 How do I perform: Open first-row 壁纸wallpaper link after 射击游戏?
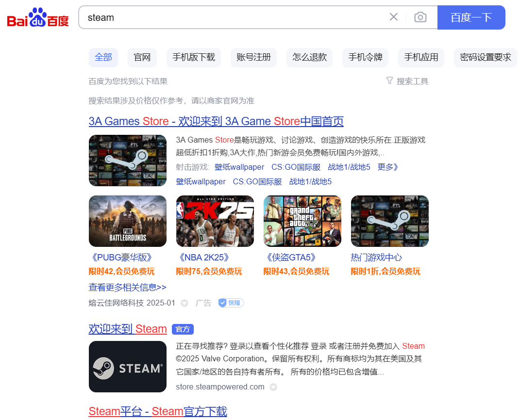tap(239, 167)
